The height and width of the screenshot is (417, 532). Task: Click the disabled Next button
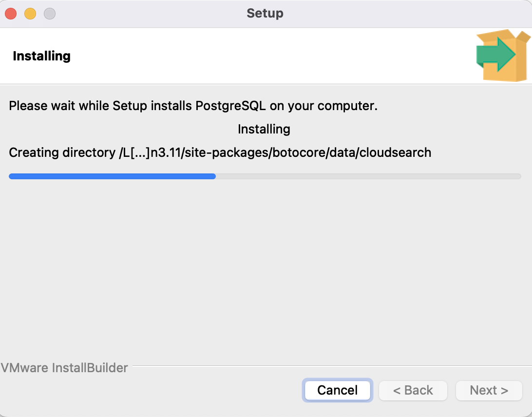489,390
